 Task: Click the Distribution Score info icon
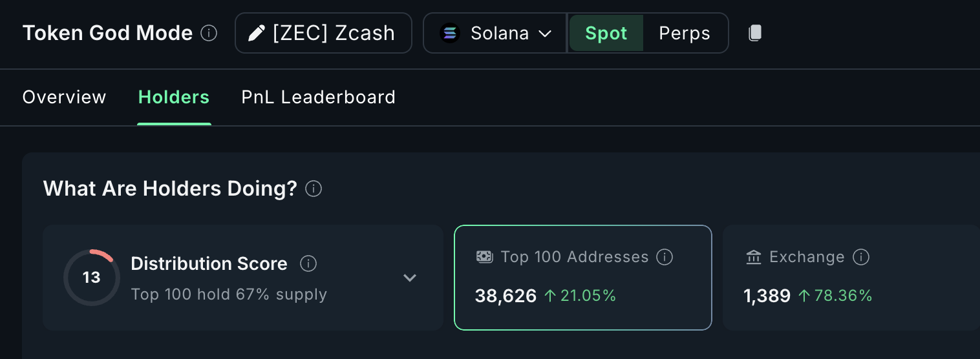pyautogui.click(x=308, y=263)
